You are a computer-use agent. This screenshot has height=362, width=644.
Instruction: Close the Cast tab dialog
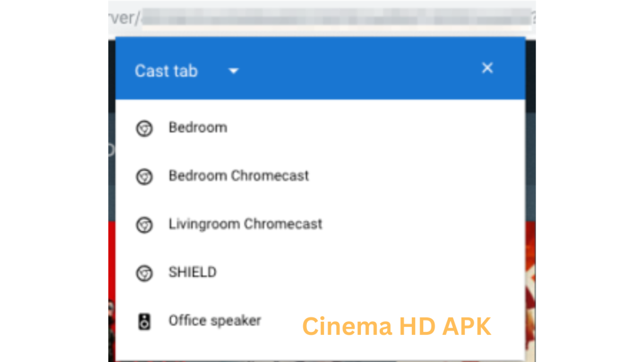[487, 68]
